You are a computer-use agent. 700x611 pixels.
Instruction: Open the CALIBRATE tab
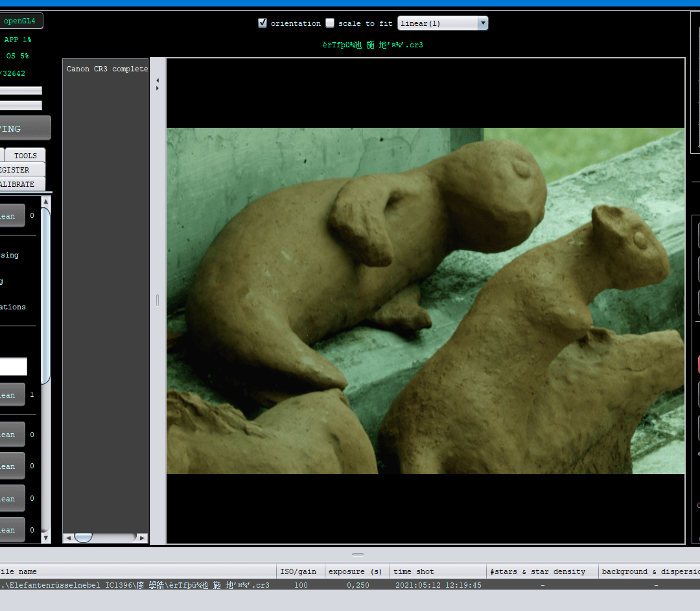point(22,184)
